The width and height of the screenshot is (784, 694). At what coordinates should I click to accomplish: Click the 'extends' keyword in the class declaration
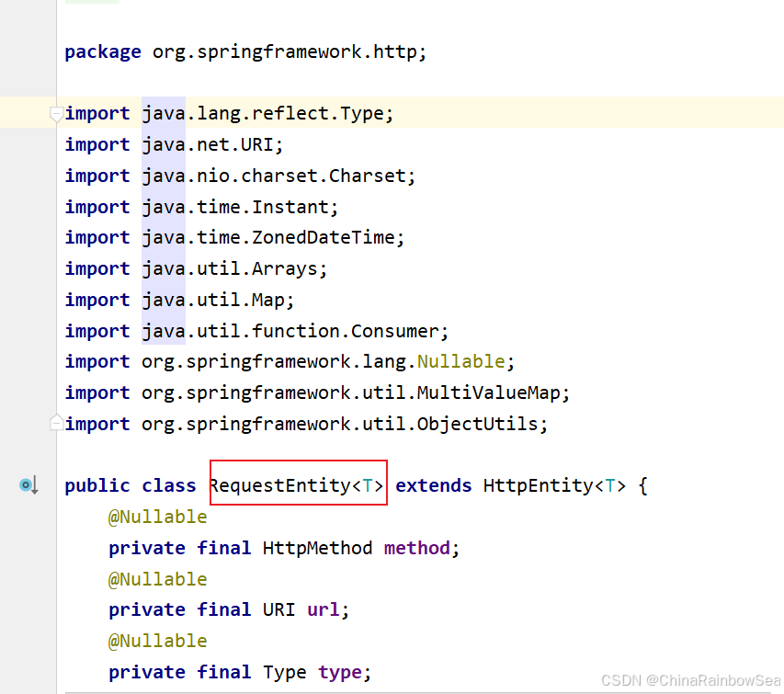point(434,485)
